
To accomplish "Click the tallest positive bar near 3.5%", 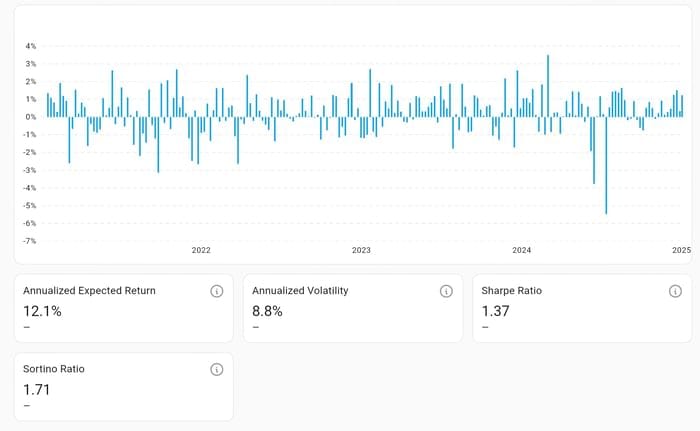I will 548,86.
